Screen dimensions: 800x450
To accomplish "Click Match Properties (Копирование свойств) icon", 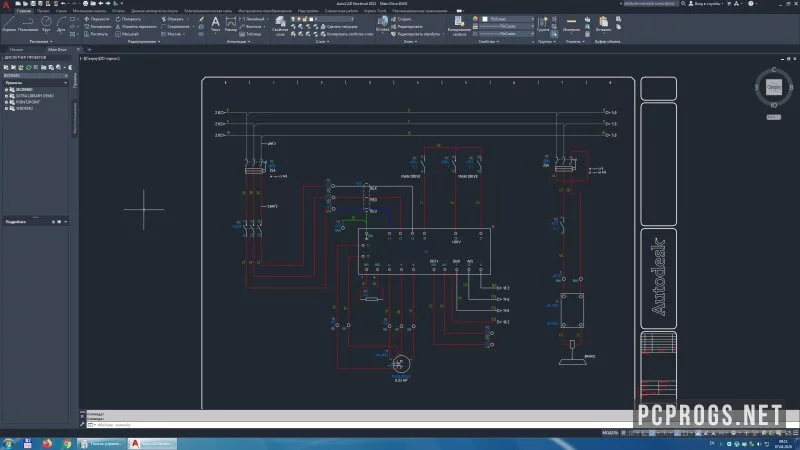I will coord(459,26).
